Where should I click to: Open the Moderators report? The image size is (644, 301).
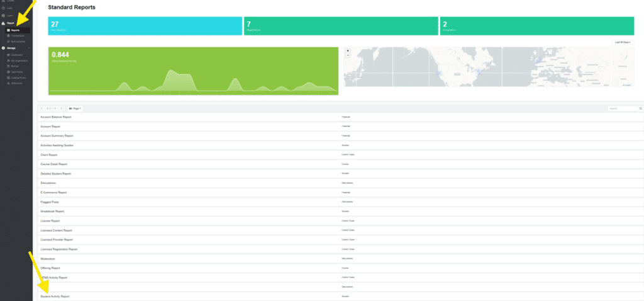point(340,259)
